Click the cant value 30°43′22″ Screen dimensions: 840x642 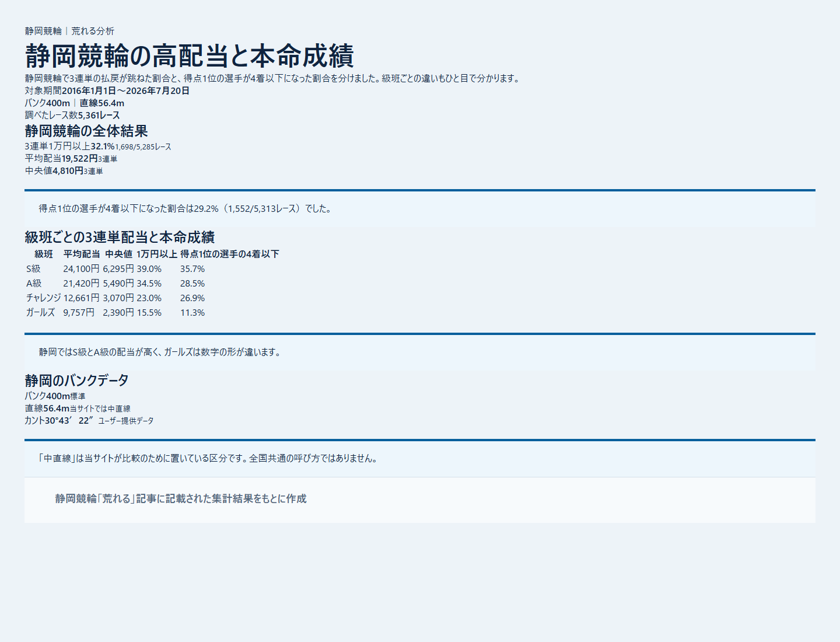click(x=69, y=421)
